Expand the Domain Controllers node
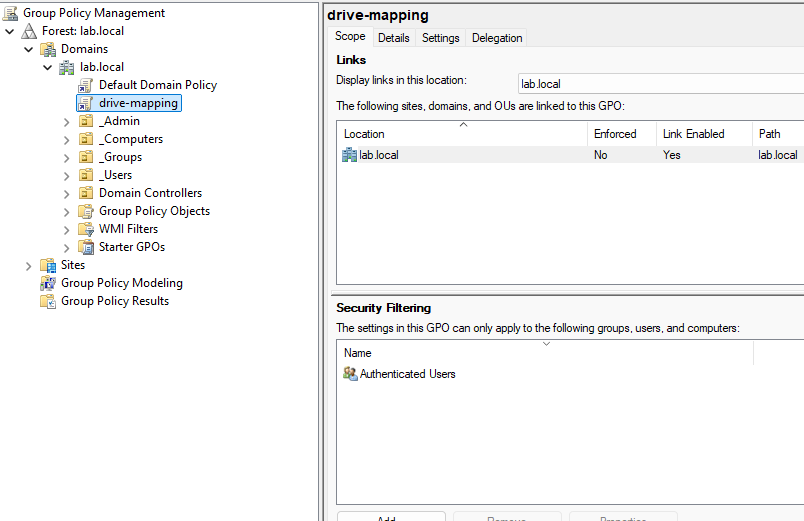804x521 pixels. click(x=67, y=193)
